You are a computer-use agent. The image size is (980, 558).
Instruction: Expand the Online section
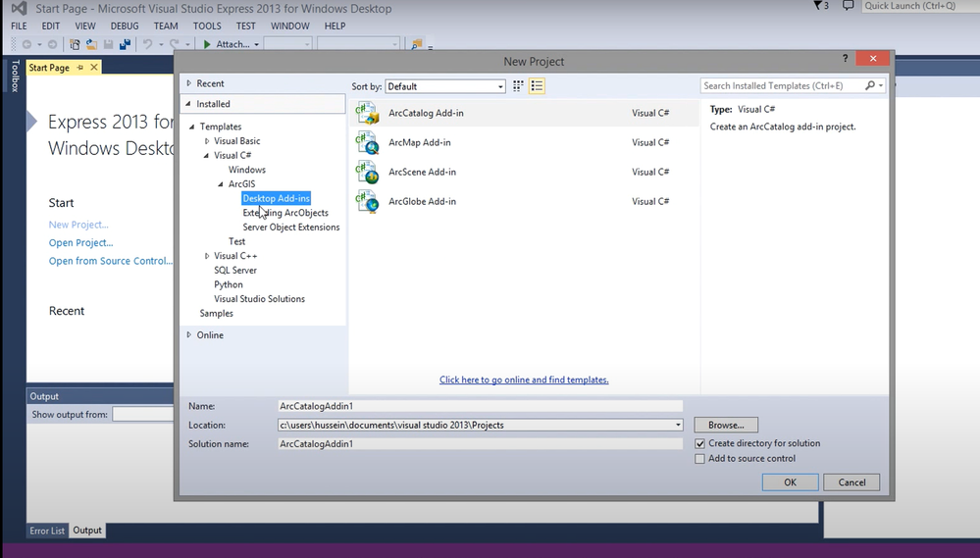point(188,335)
